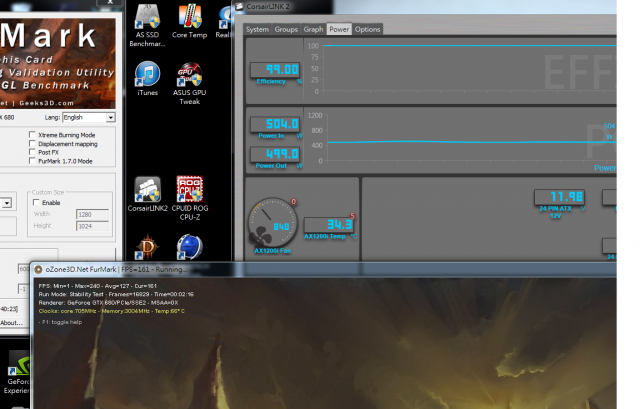Image resolution: width=640 pixels, height=409 pixels.
Task: Click 'FPS: Min=1 - Max=240' line in FurMark
Action: [98, 286]
